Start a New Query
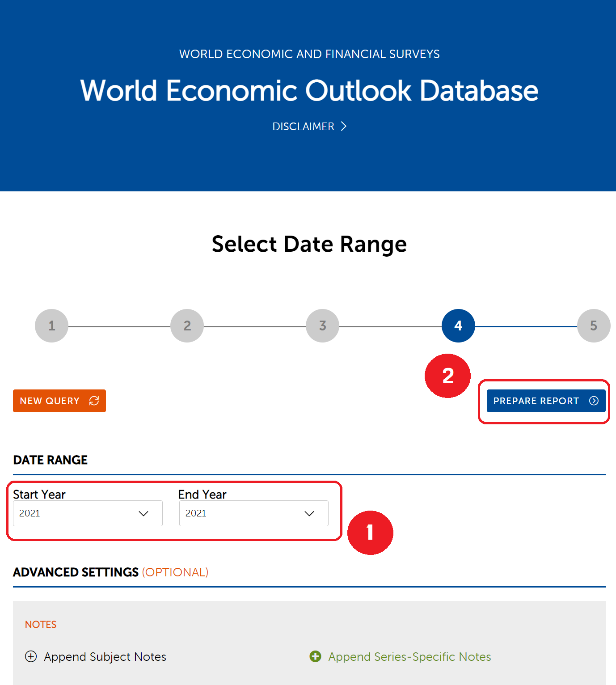 point(59,401)
